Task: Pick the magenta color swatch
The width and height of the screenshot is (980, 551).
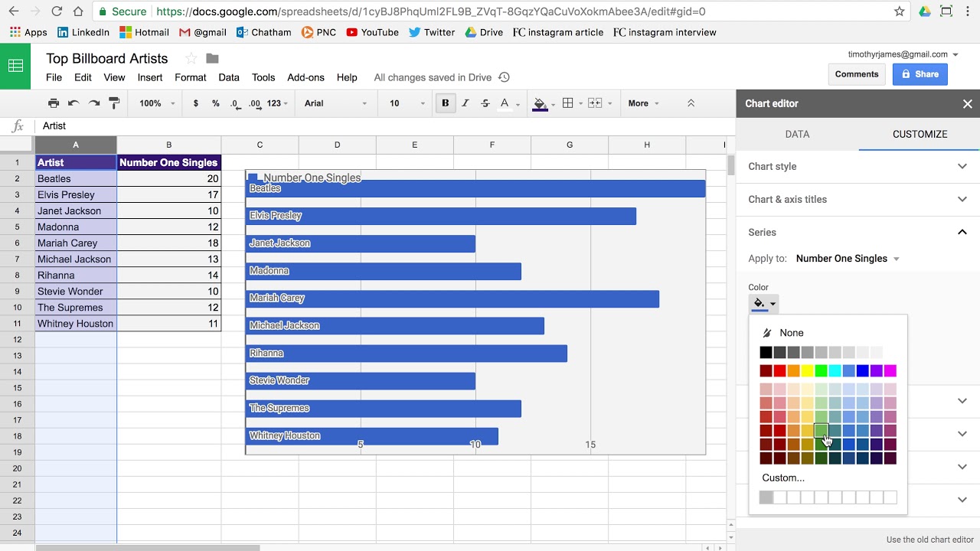Action: 890,371
